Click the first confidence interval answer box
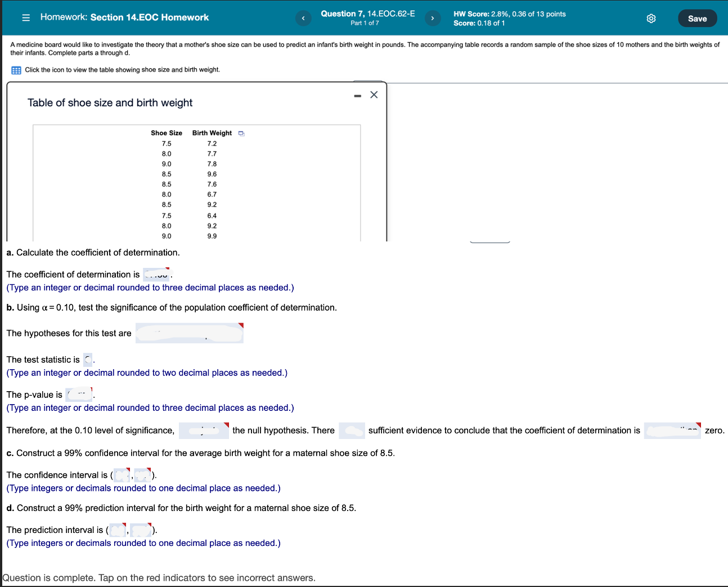Screen dimensions: 728x587 120,474
